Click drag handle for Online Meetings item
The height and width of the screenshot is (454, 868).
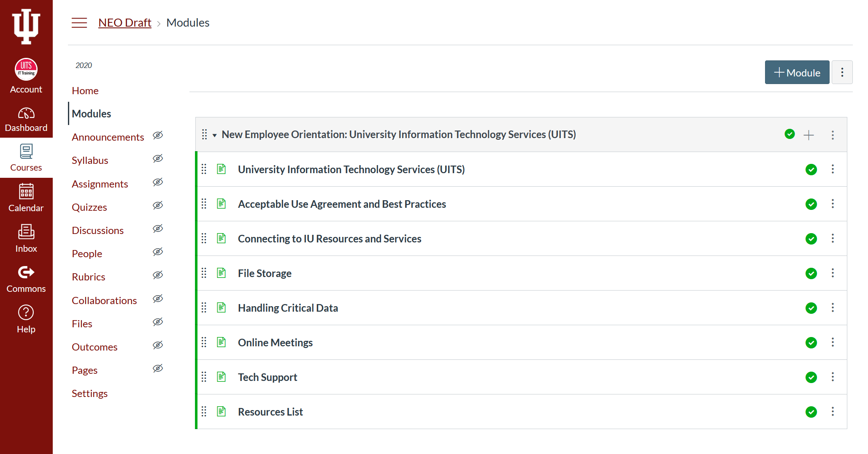pyautogui.click(x=204, y=342)
